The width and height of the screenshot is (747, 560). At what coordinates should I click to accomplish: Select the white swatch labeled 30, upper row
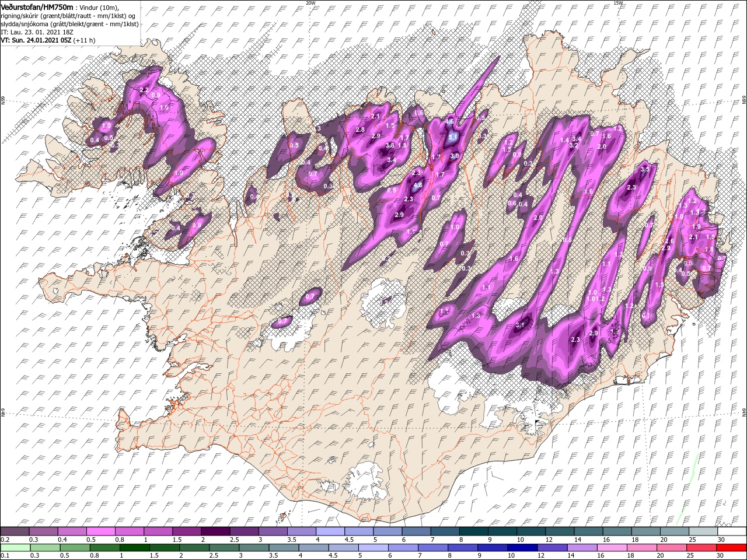[732, 531]
